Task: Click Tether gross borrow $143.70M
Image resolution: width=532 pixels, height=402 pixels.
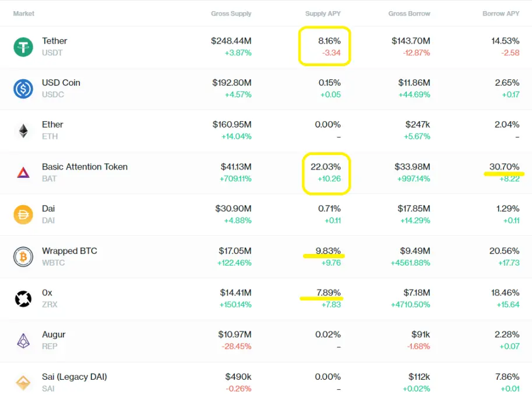Action: (411, 41)
